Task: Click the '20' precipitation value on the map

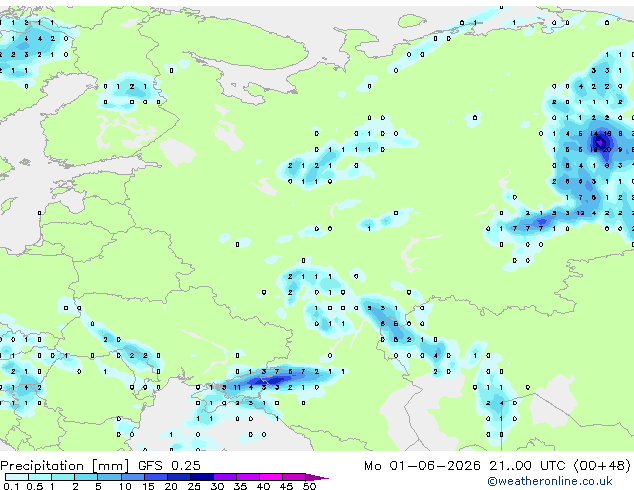Action: [x=607, y=150]
